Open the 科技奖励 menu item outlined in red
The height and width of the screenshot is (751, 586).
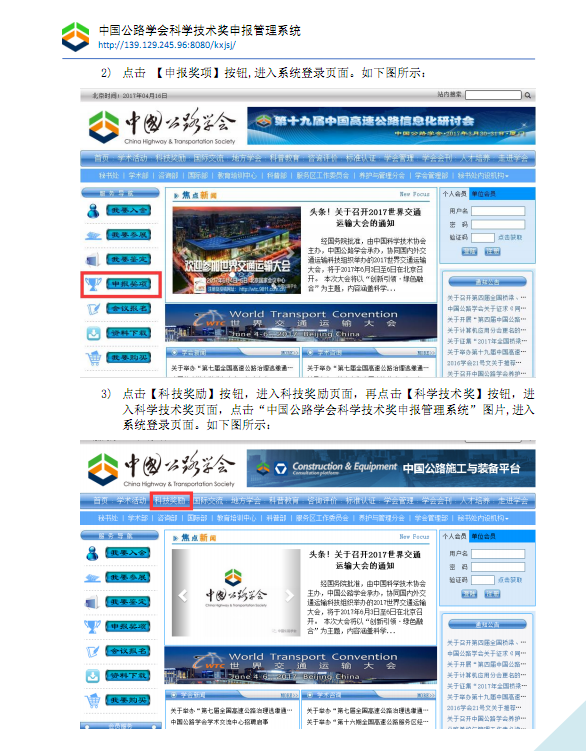pyautogui.click(x=171, y=501)
